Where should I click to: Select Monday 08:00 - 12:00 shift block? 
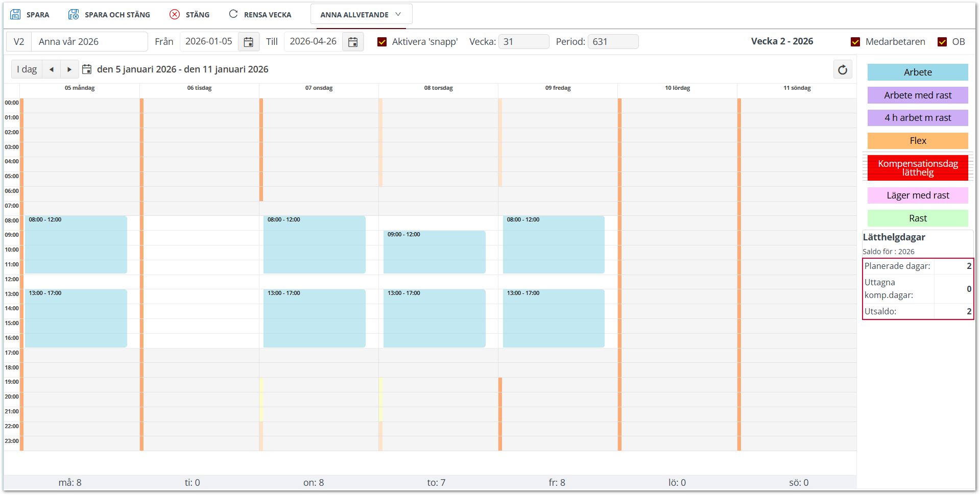tap(76, 244)
